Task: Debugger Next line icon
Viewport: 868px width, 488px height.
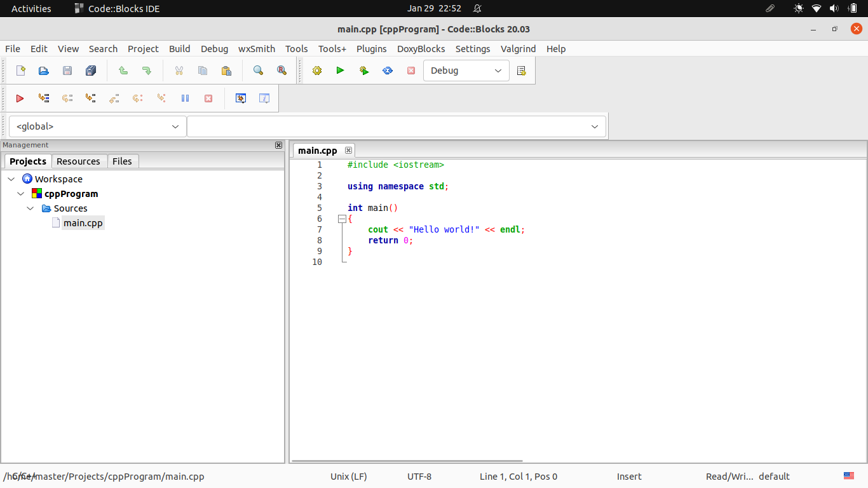Action: pos(67,98)
